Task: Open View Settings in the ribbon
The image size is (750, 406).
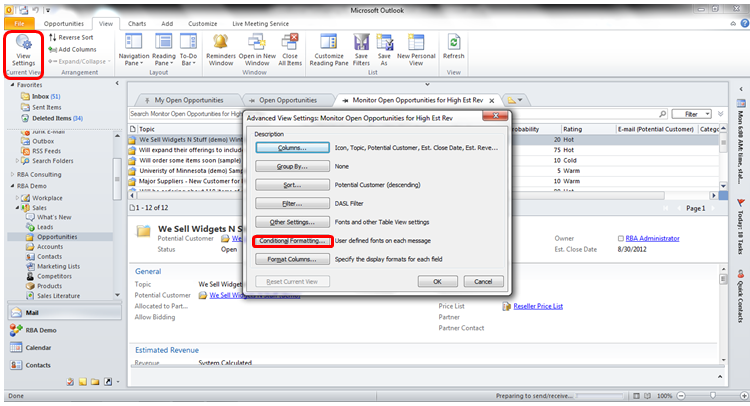Action: pos(23,51)
